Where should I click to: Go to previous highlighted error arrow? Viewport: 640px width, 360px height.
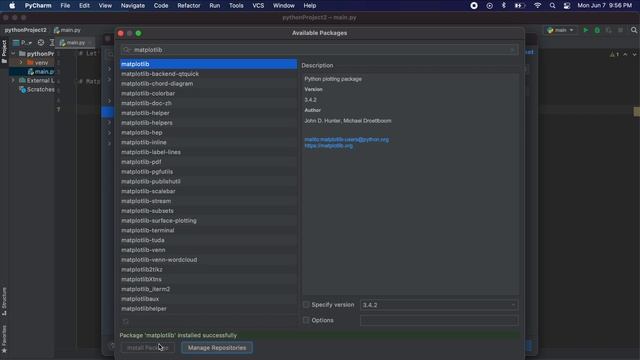click(x=625, y=54)
